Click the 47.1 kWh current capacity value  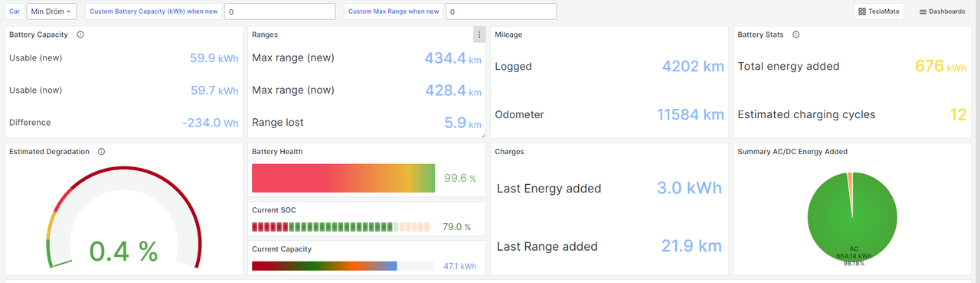[459, 267]
